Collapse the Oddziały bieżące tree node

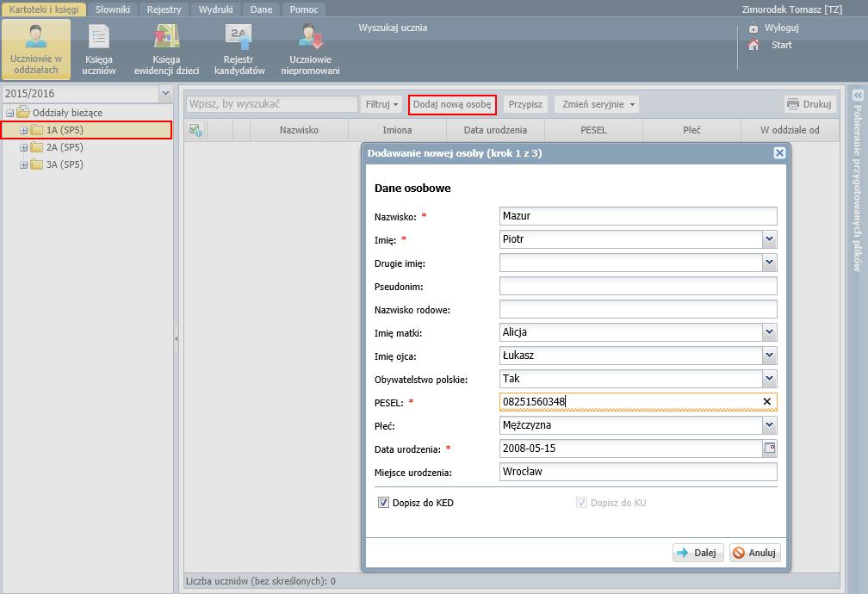coord(10,113)
